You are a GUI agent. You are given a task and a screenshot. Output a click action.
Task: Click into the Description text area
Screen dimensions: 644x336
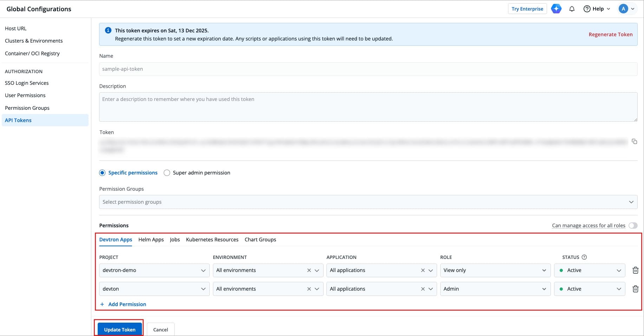coord(368,107)
